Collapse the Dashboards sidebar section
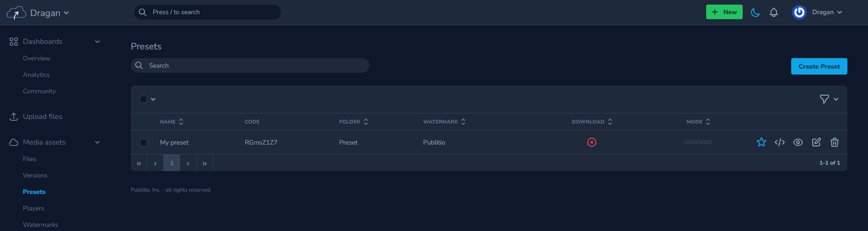Viewport: 868px width, 231px height. click(x=97, y=42)
